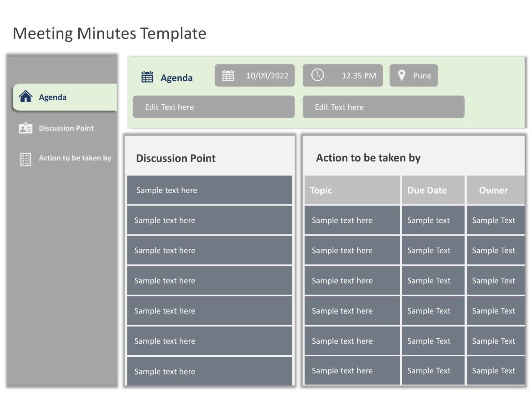532x399 pixels.
Task: Click the clock icon in the time field
Action: pos(318,75)
